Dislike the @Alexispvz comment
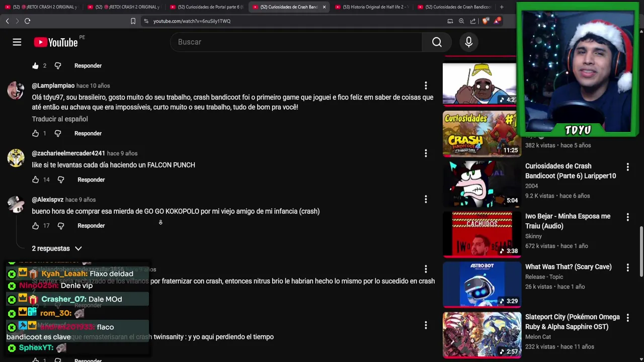The height and width of the screenshot is (362, 644). 61,226
